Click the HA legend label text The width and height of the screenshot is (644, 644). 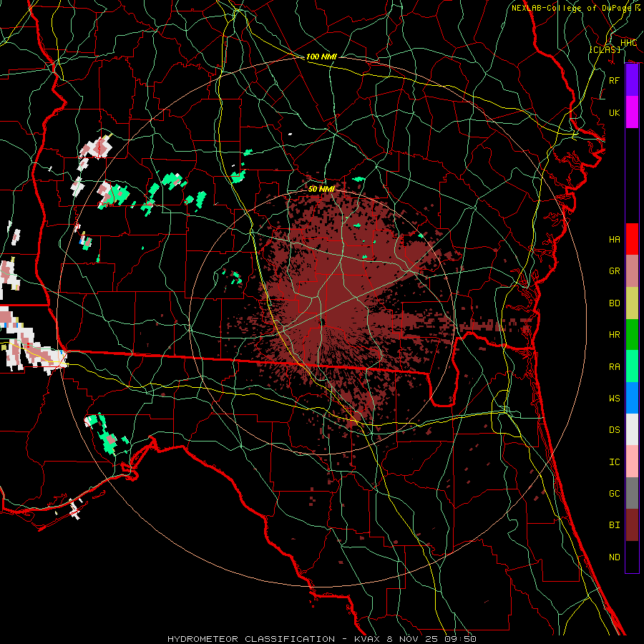click(x=615, y=239)
